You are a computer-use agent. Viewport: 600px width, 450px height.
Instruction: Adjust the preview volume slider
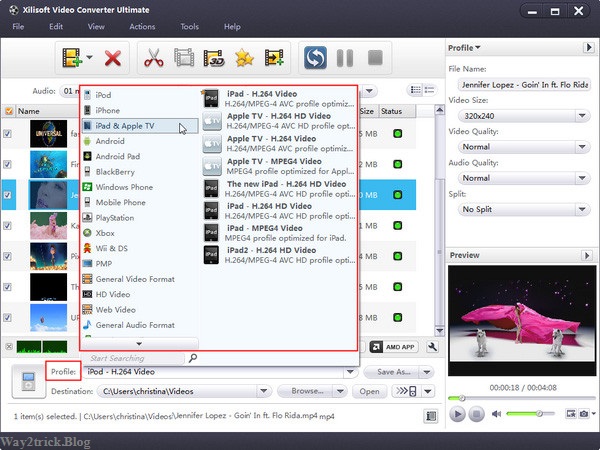530,413
